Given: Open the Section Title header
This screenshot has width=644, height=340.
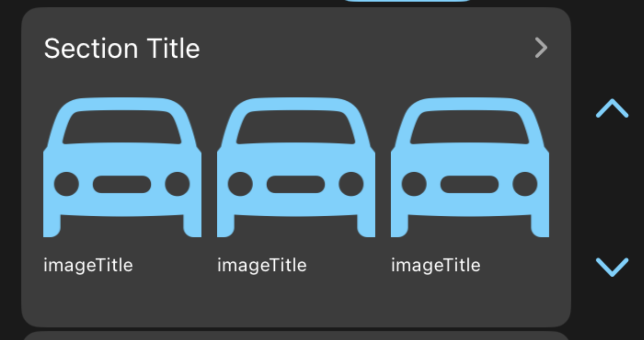Looking at the screenshot, I should click(x=122, y=48).
